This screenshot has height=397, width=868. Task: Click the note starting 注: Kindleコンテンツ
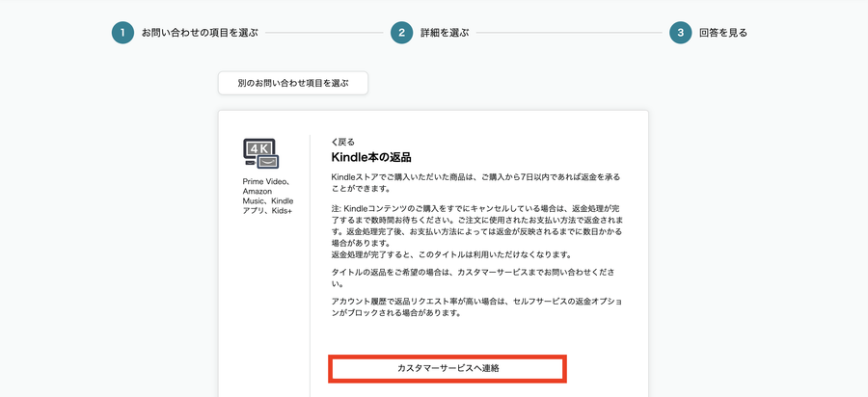pyautogui.click(x=477, y=225)
